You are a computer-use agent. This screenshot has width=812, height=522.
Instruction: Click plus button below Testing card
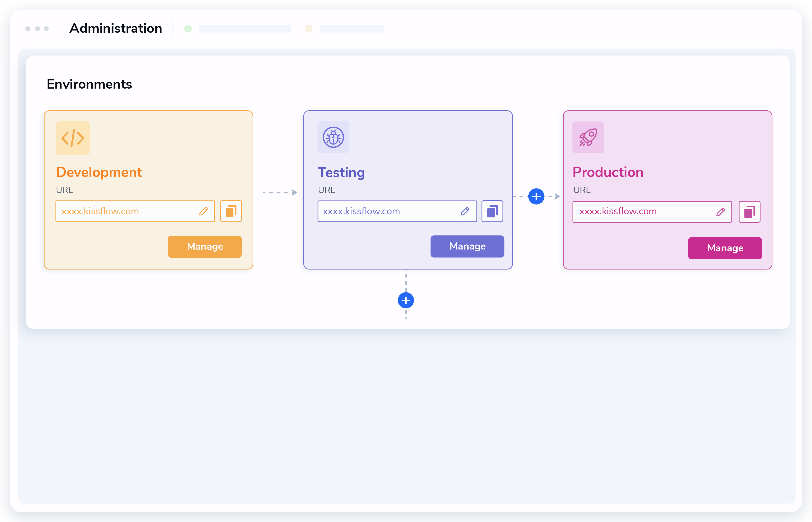click(x=405, y=300)
